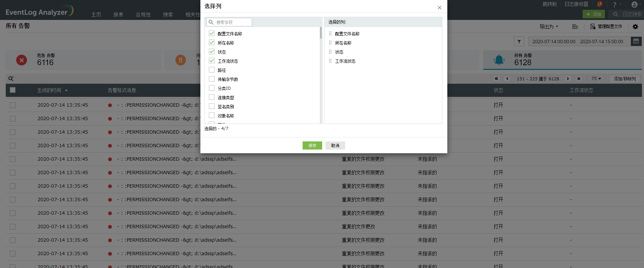644x268 pixels.
Task: Go to the previous page of alerts
Action: tap(507, 79)
